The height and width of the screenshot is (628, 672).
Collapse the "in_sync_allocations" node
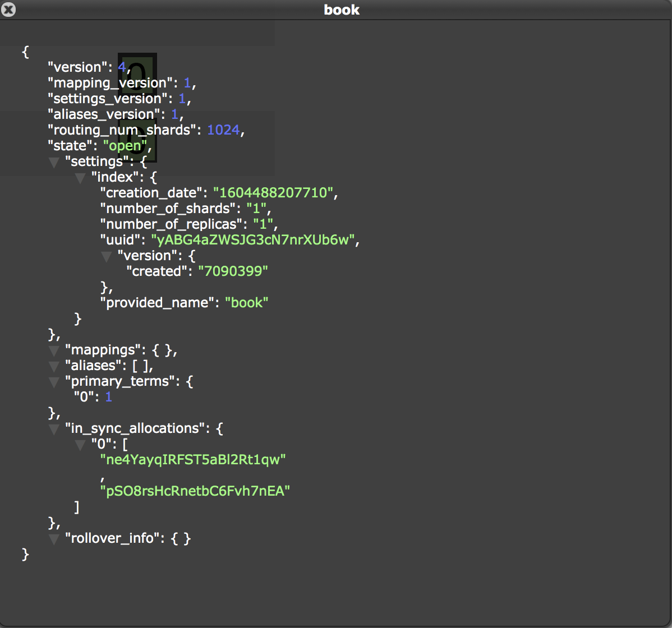[x=54, y=429]
